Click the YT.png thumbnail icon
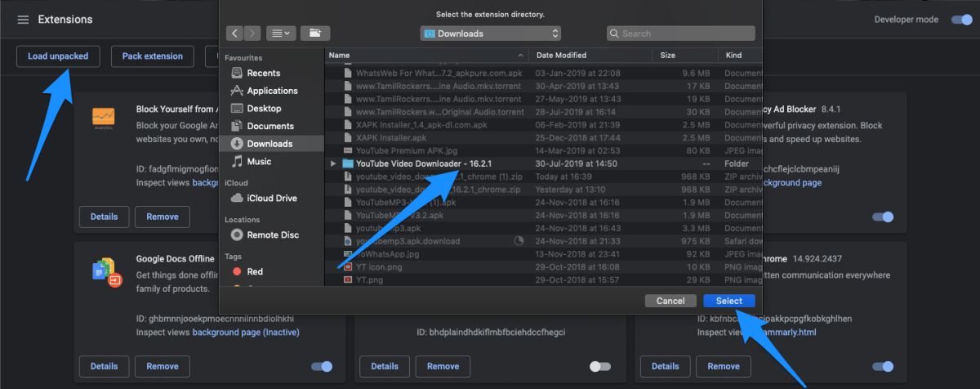This screenshot has width=980, height=389. (348, 279)
